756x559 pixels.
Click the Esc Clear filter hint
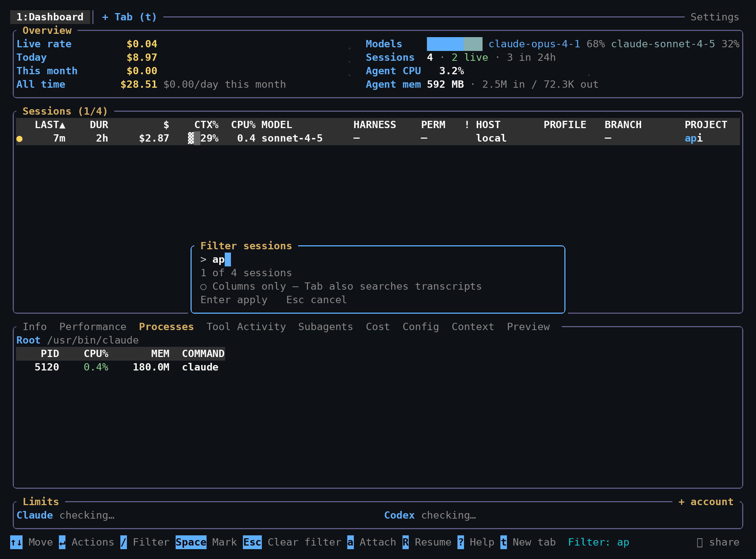click(292, 542)
